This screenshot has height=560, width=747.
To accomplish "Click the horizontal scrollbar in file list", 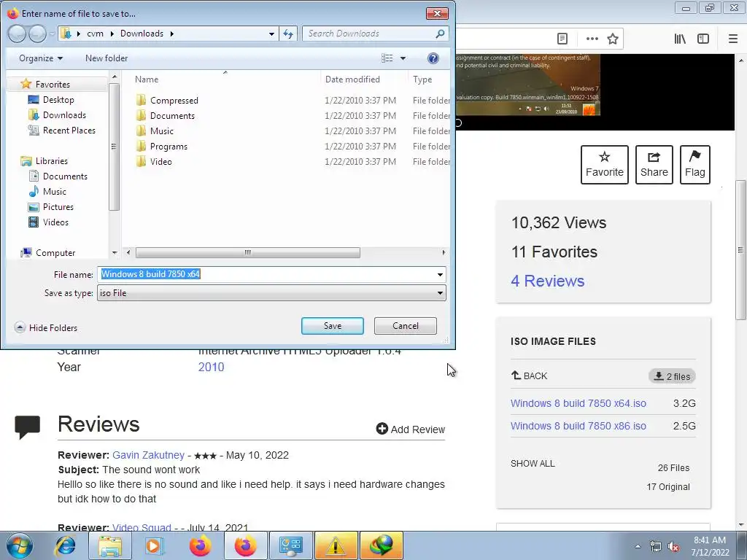I will pyautogui.click(x=248, y=252).
